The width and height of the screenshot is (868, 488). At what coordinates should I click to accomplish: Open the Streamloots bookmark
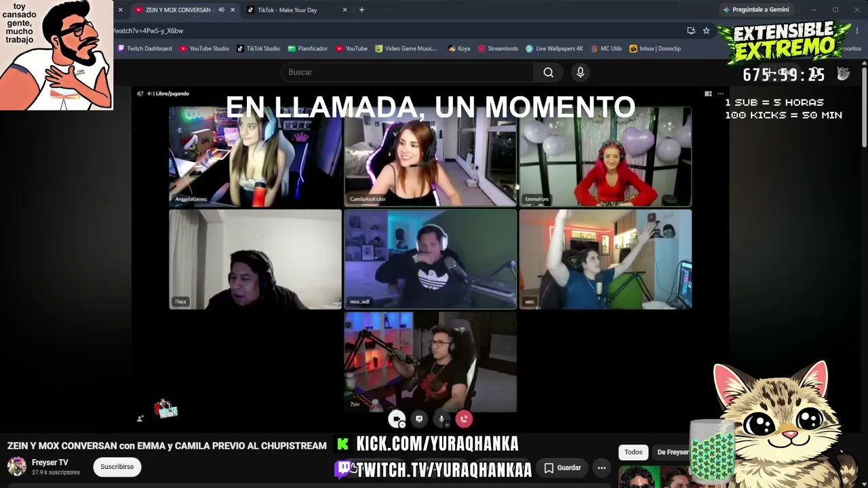click(x=498, y=49)
